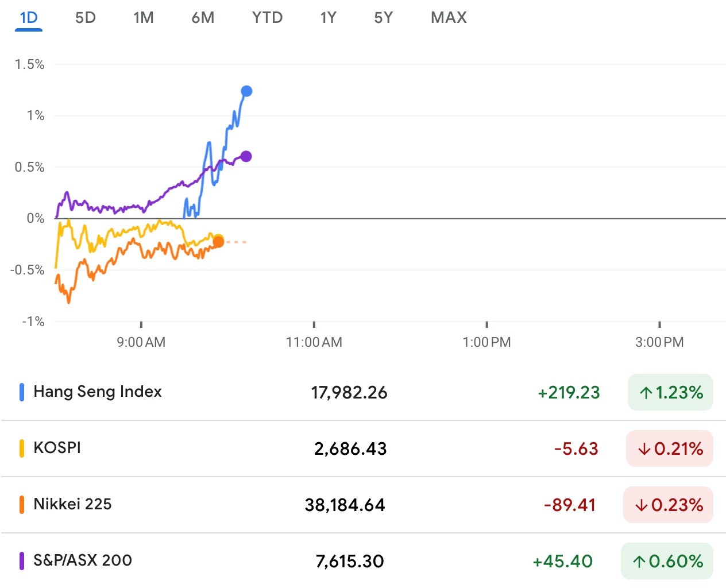Open the KOSPI index row
This screenshot has height=588, width=726.
363,448
